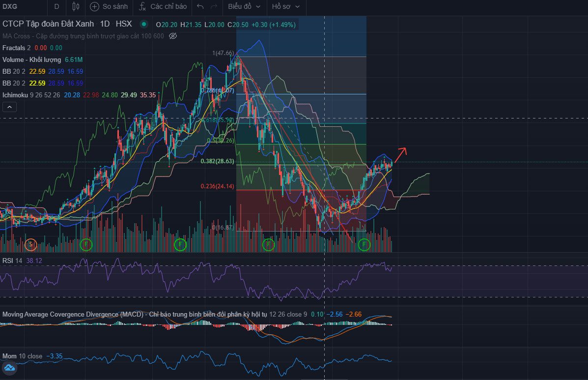Click the DXG symbol search field
Viewport: 588px width, 380px height.
pyautogui.click(x=20, y=6)
